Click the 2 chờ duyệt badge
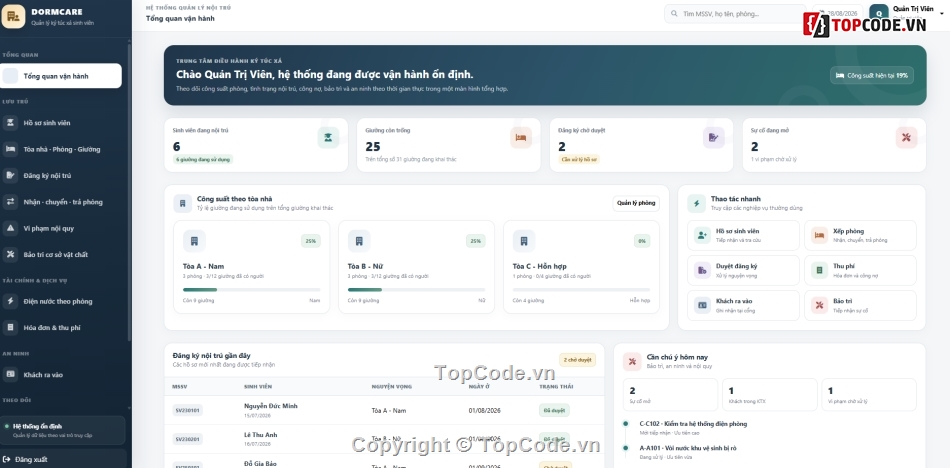950x468 pixels. [577, 359]
